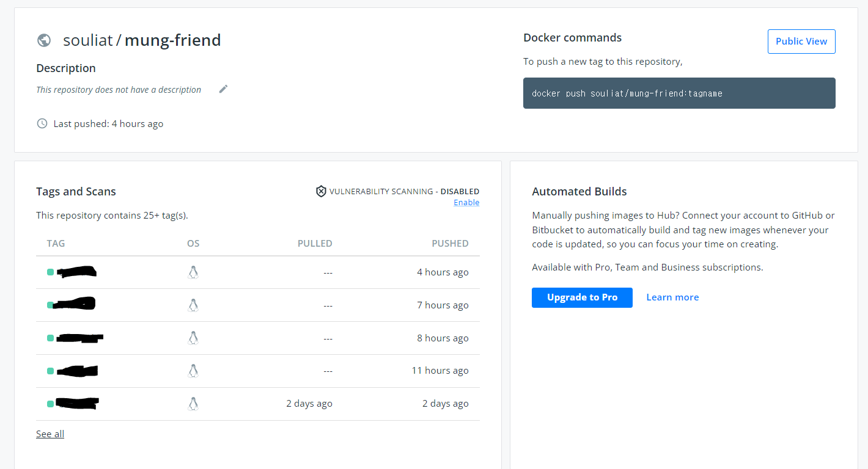The image size is (868, 469).
Task: Click the 'Description' heading
Action: (x=66, y=68)
